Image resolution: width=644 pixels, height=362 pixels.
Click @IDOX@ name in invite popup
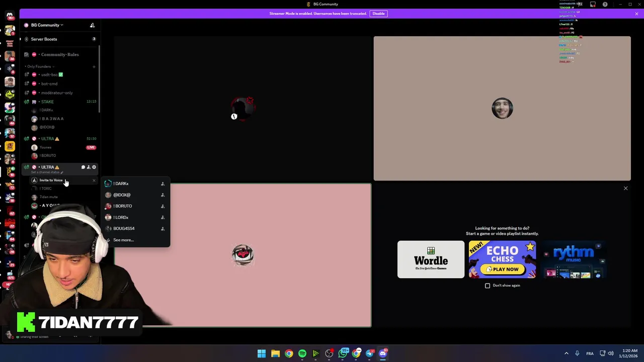pyautogui.click(x=122, y=195)
